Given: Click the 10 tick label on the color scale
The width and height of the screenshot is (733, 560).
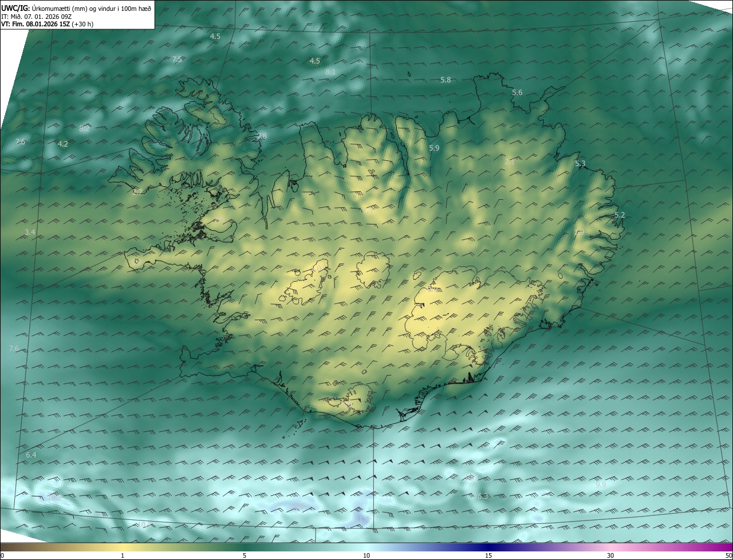Looking at the screenshot, I should [366, 555].
